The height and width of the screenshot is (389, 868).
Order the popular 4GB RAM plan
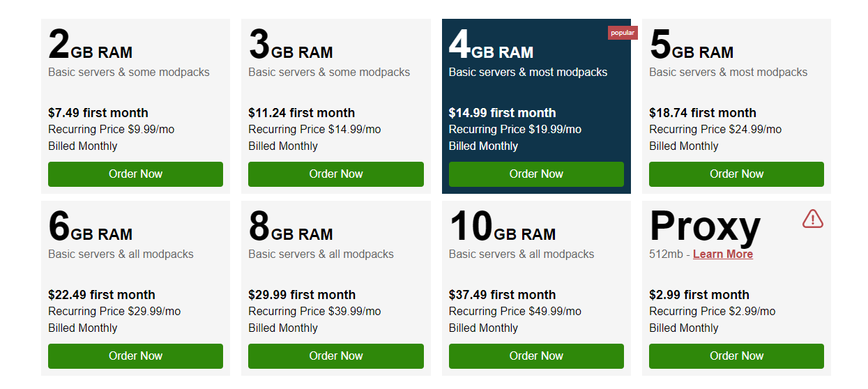pyautogui.click(x=536, y=174)
